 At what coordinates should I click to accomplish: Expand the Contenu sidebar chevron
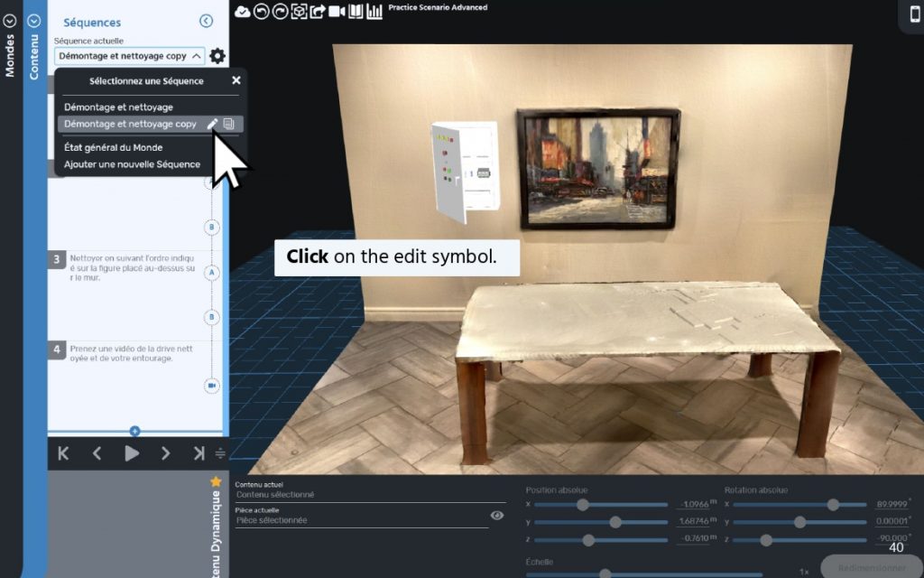point(34,22)
